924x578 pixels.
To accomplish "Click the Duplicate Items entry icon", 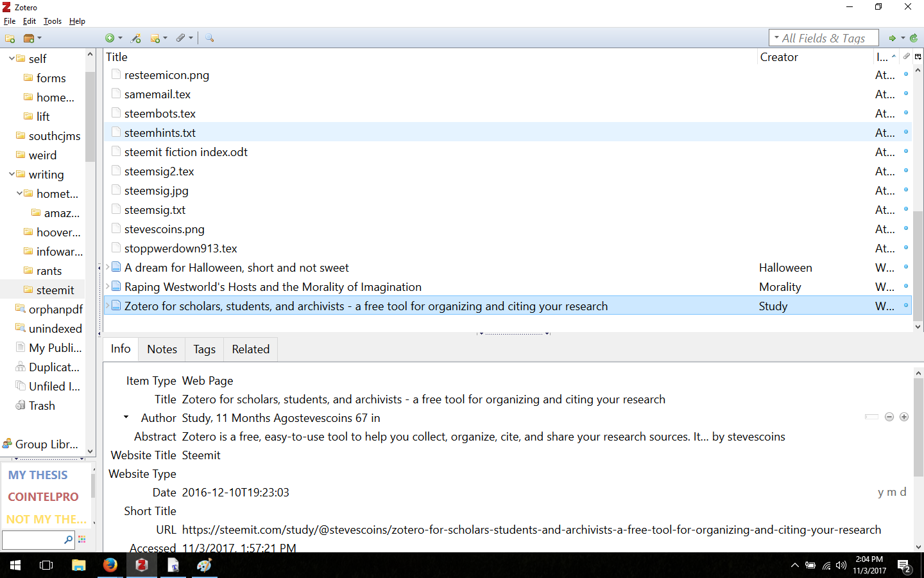I will (x=21, y=367).
